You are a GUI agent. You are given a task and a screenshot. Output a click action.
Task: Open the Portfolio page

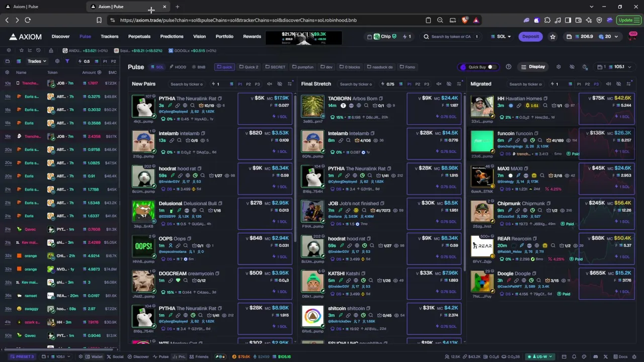[224, 37]
